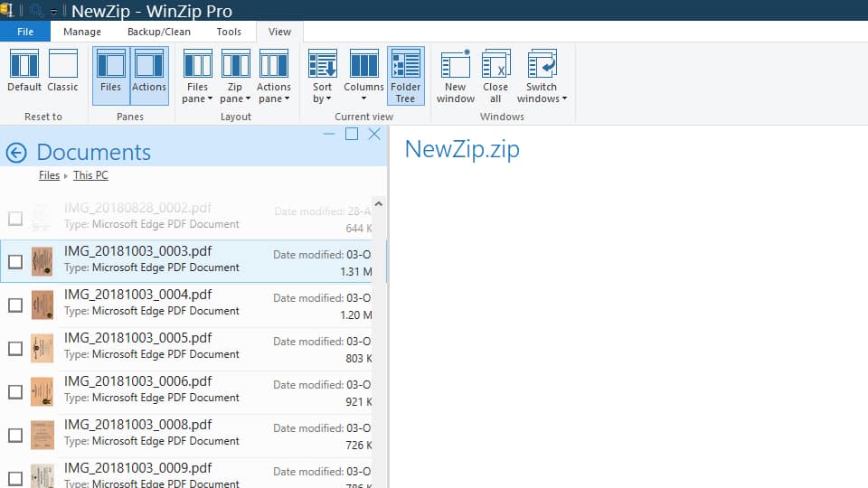Screen dimensions: 868x488
Task: Open the File tab
Action: pyautogui.click(x=25, y=32)
